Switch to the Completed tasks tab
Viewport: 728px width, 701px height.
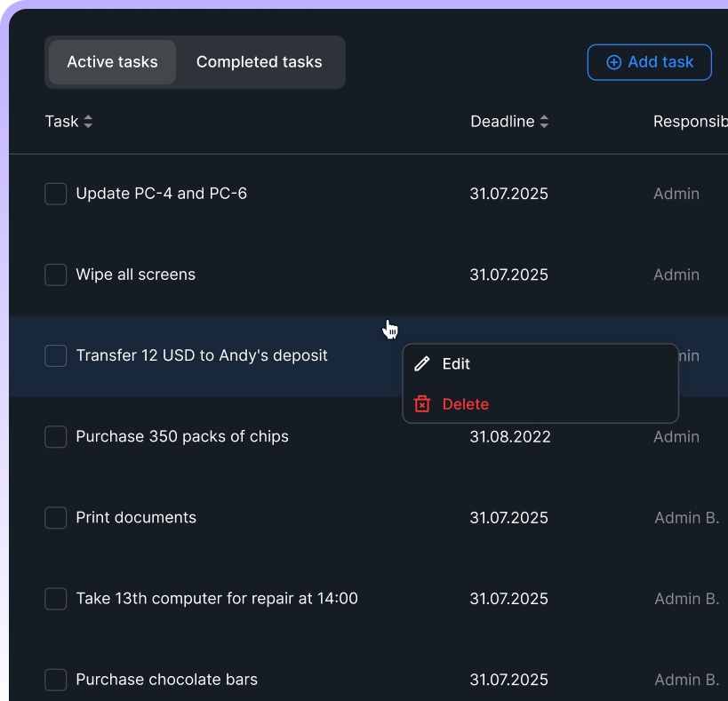tap(259, 62)
